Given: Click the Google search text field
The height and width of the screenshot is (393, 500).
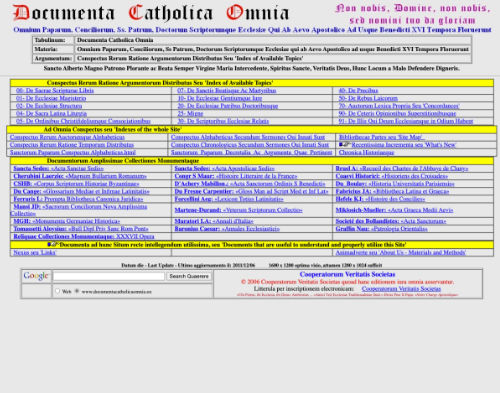Looking at the screenshot, I should tap(109, 276).
